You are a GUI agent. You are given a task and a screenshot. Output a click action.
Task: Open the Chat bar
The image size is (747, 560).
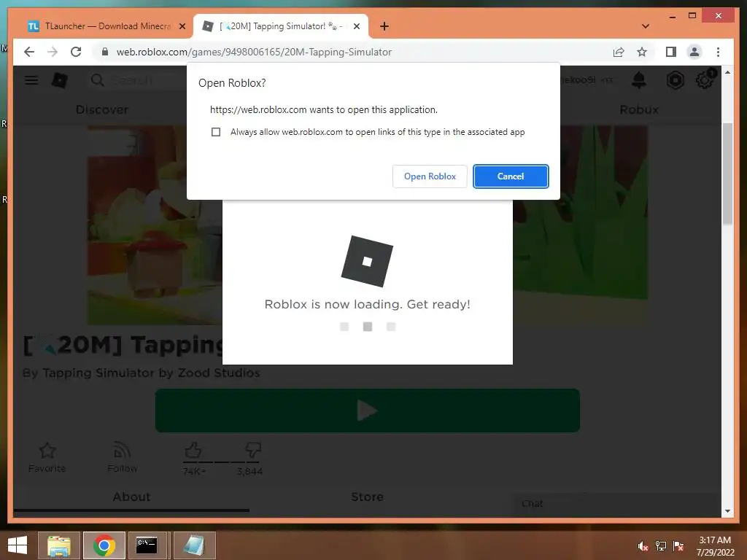point(616,504)
